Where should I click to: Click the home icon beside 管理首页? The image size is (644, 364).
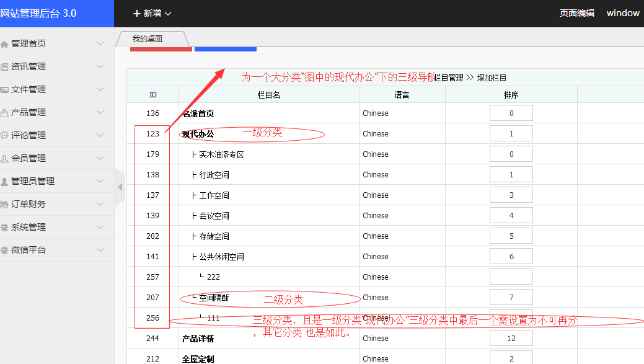coord(4,44)
